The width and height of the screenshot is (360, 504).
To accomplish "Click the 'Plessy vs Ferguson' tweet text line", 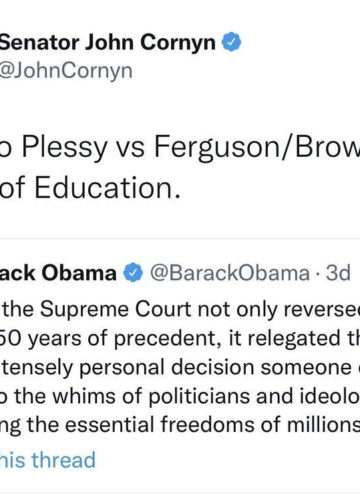I will point(180,147).
